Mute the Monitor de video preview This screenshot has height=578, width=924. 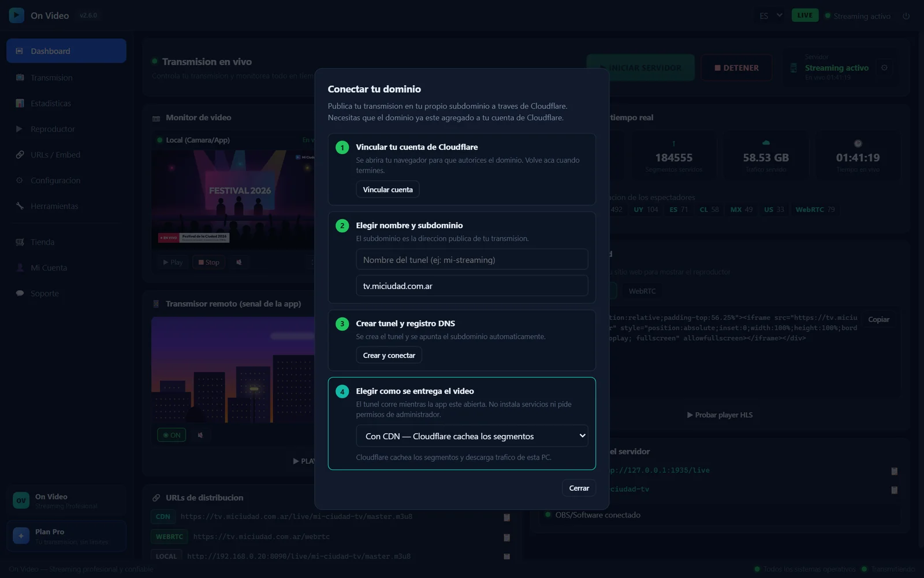239,262
